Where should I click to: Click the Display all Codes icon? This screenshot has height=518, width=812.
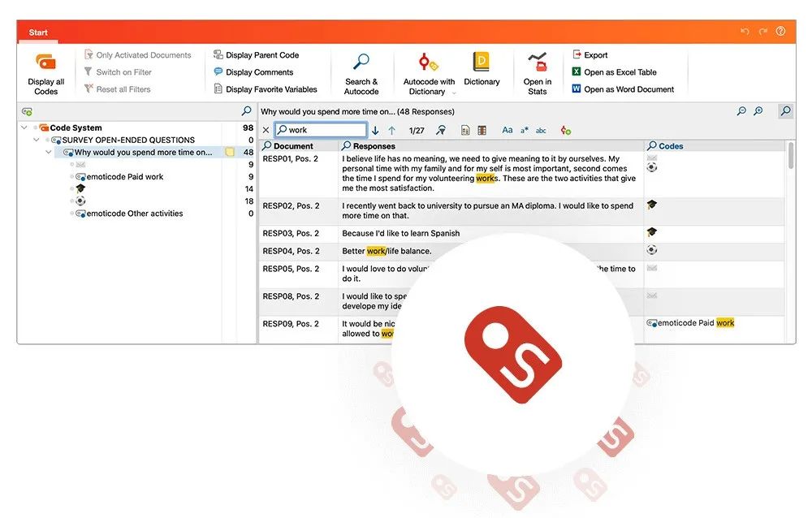coord(45,63)
